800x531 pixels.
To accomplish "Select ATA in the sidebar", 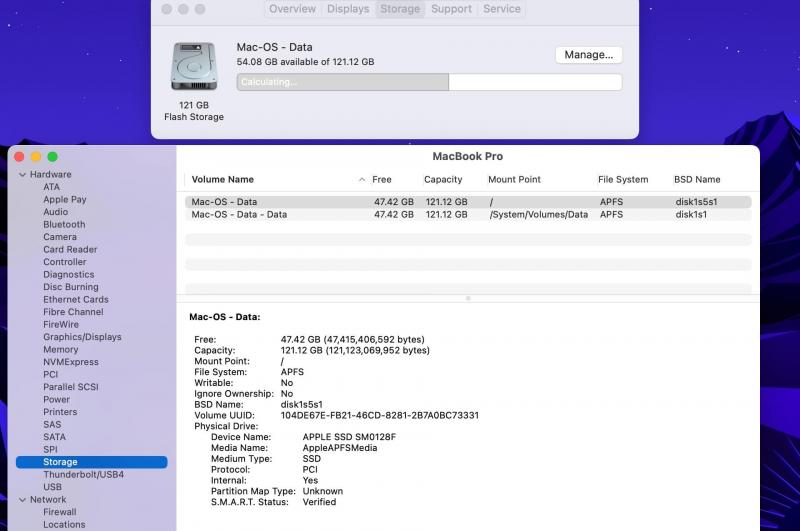I will 51,187.
